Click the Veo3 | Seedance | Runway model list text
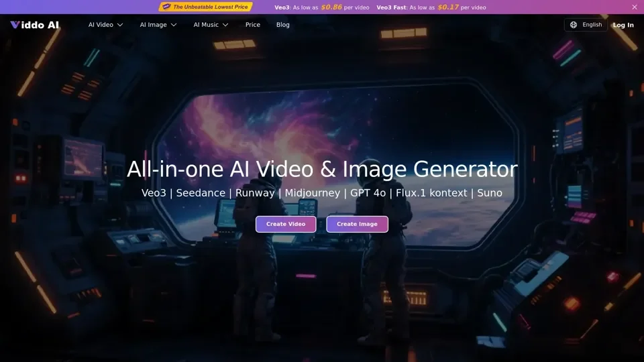Viewport: 644px width, 362px height. click(x=321, y=193)
